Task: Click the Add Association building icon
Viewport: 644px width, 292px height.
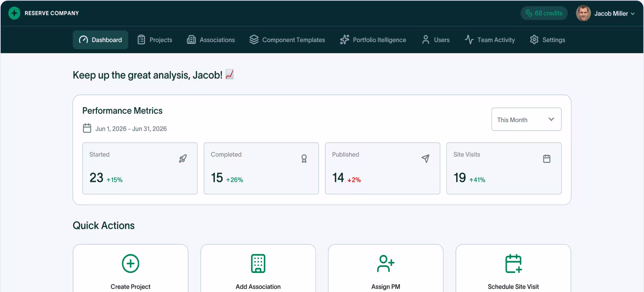Action: tap(258, 264)
